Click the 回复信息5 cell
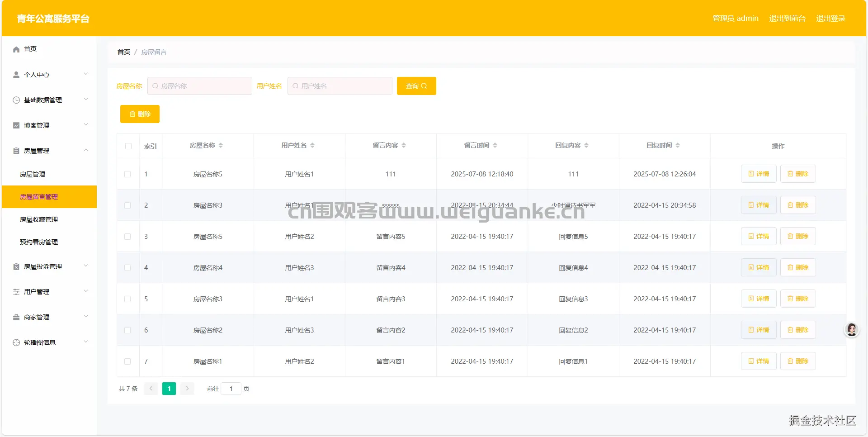Screen dimensions: 868x437 (573, 237)
